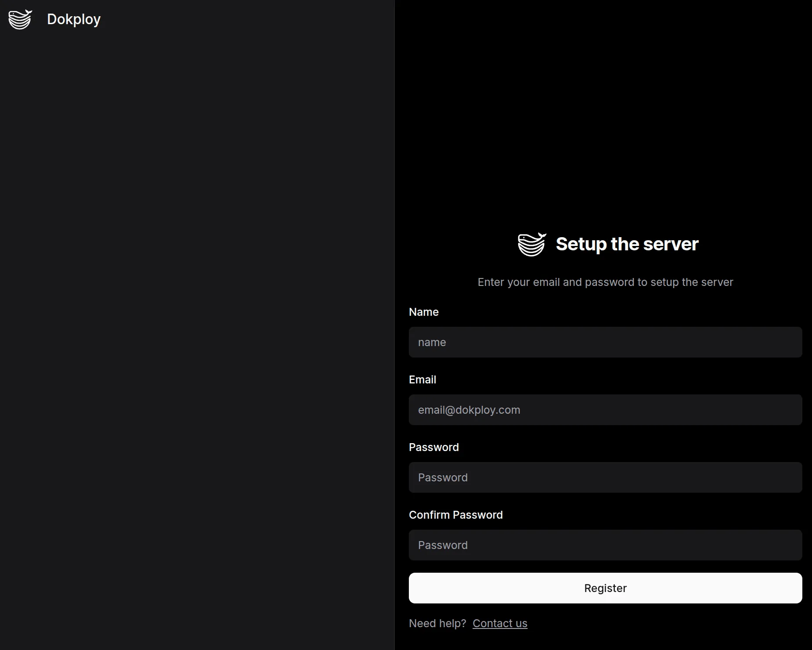Screen dimensions: 812x650
Task: Click the Need help? text
Action: point(437,623)
